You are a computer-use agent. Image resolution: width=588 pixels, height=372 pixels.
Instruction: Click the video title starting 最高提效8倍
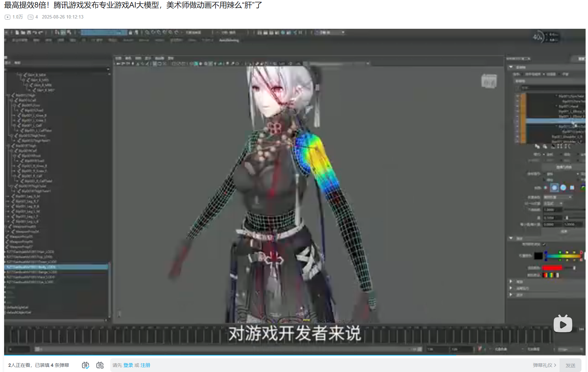coord(133,5)
